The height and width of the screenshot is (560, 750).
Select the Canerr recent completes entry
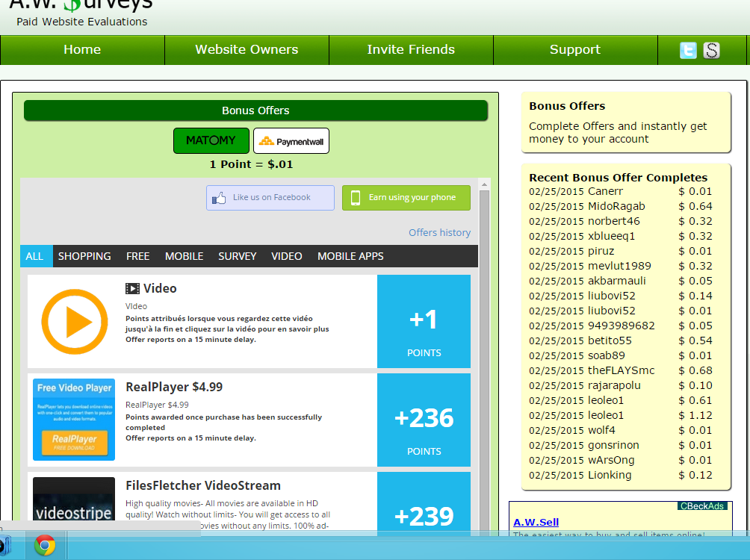(621, 191)
